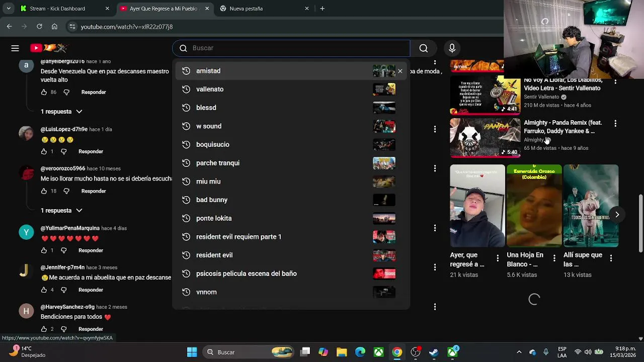Image resolution: width=644 pixels, height=362 pixels.
Task: Go back with the browser arrow
Action: [10, 27]
